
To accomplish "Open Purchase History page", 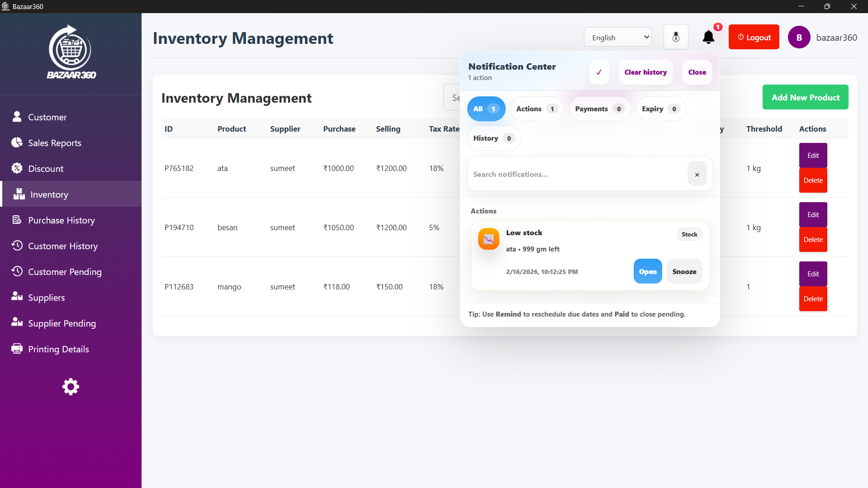I will pyautogui.click(x=62, y=220).
